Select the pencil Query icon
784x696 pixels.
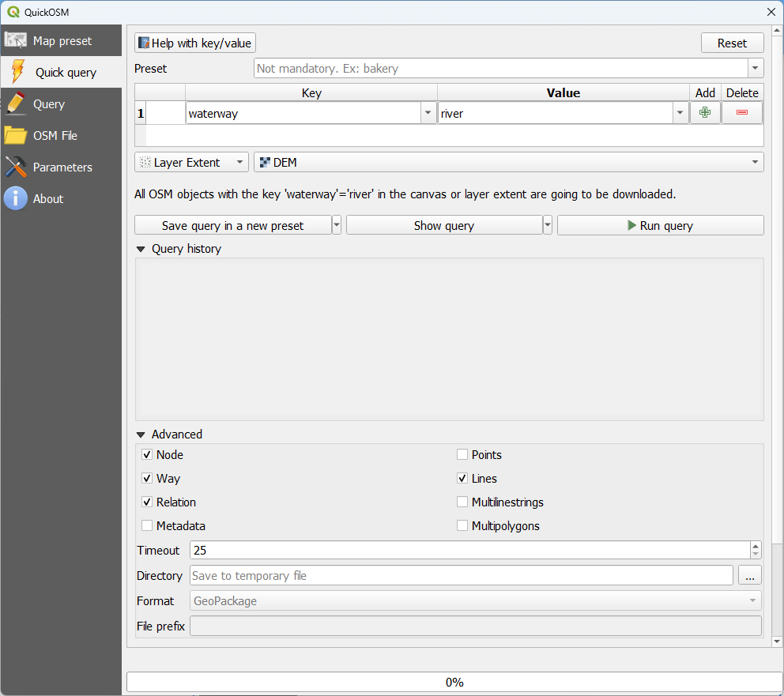coord(13,103)
